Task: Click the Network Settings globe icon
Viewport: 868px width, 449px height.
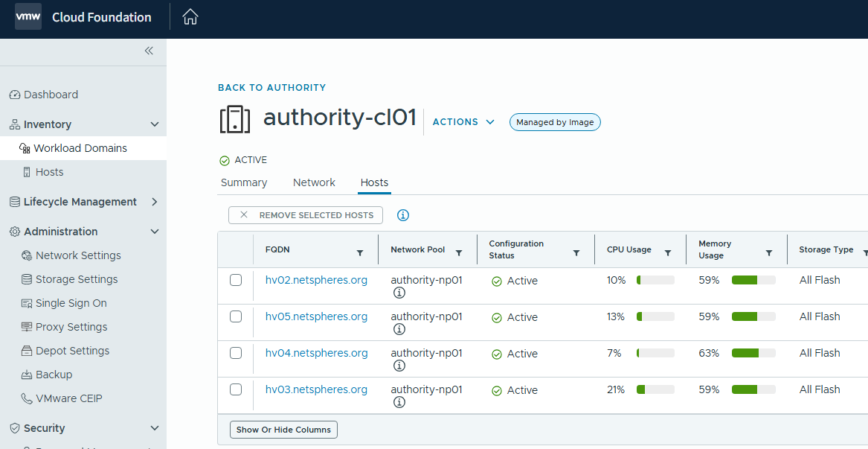Action: 27,255
